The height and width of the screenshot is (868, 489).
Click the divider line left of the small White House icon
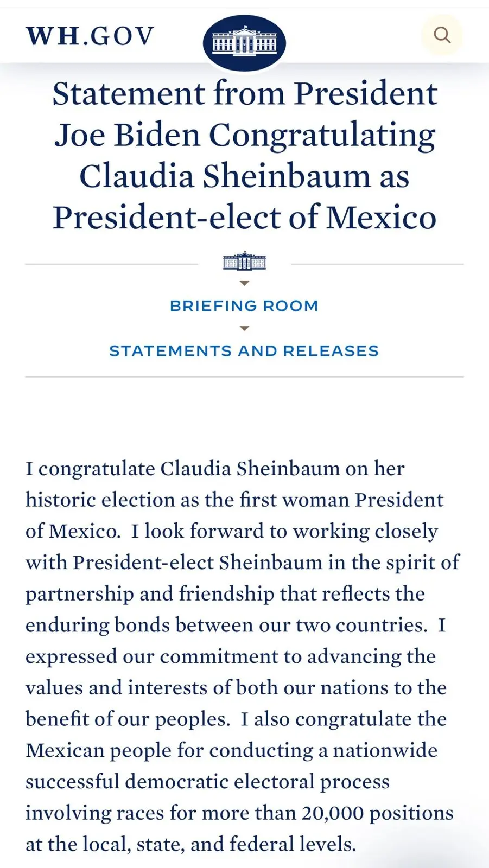point(111,264)
